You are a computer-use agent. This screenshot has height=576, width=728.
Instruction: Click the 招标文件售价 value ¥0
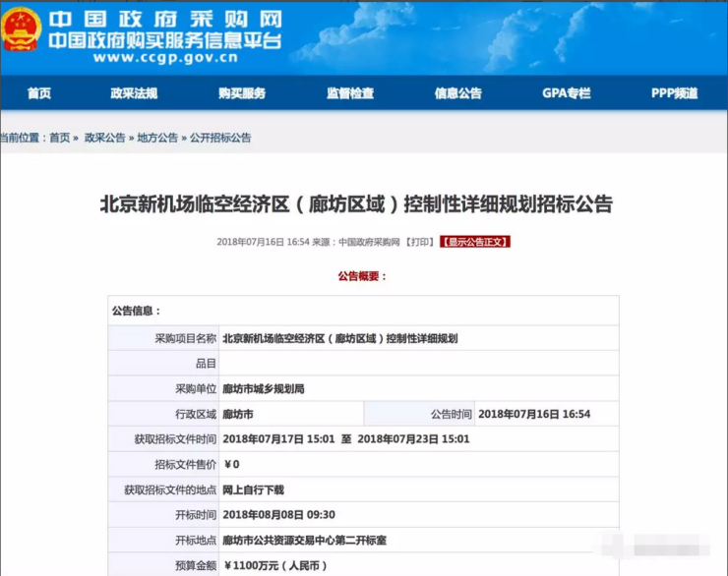(231, 464)
